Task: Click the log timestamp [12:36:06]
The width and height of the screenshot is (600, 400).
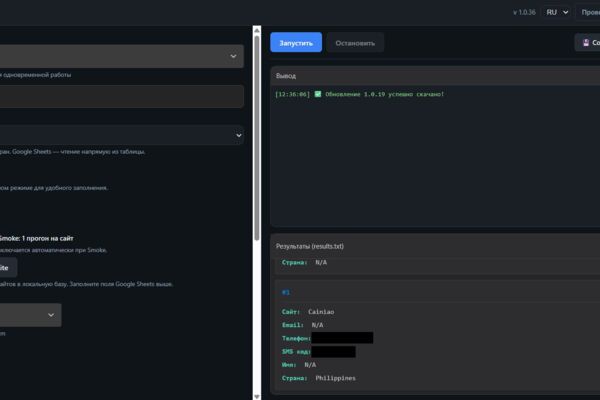Action: tap(292, 94)
